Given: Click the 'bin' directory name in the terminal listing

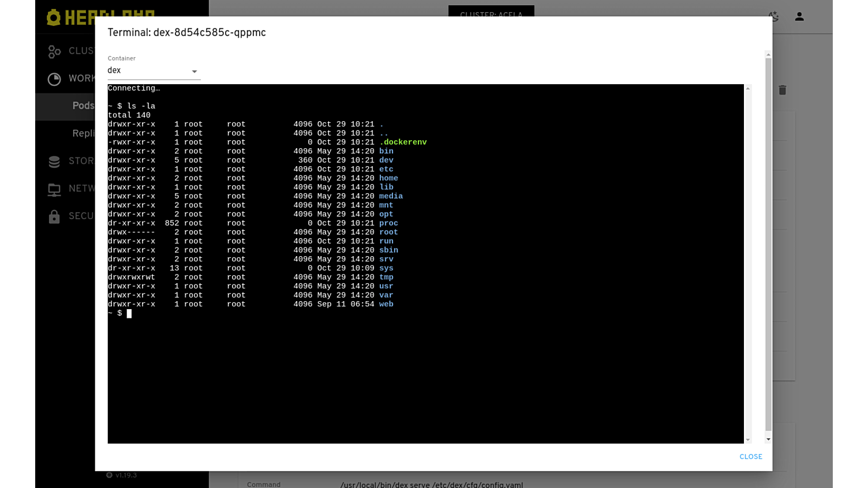Looking at the screenshot, I should point(386,152).
